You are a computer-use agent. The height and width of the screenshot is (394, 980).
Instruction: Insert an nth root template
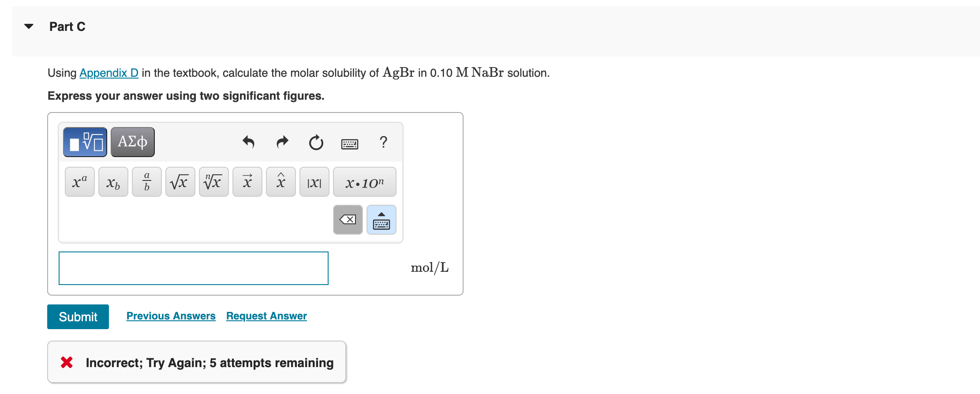[213, 182]
